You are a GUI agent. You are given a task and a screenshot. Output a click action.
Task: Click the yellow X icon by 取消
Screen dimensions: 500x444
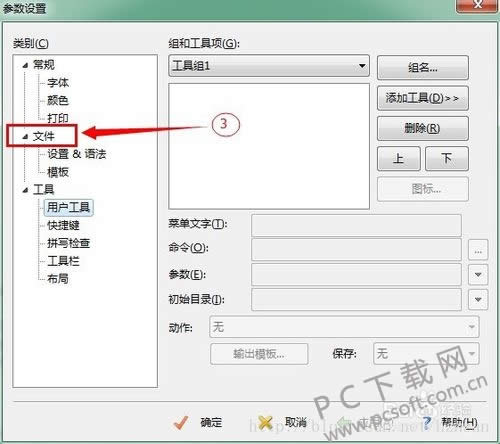(265, 423)
